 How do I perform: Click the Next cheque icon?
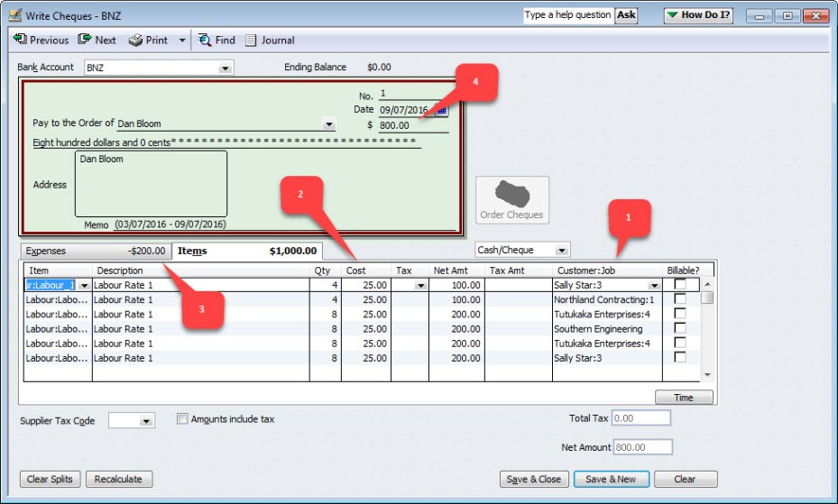click(85, 40)
